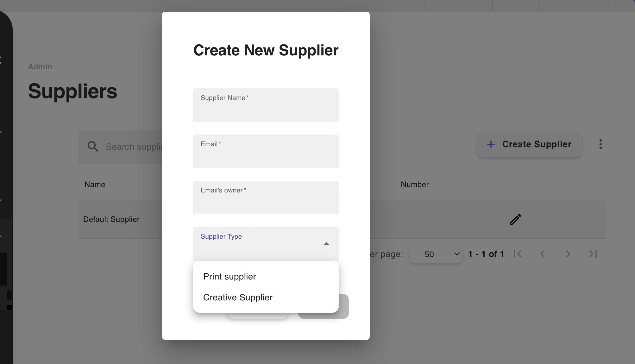Go to first page of suppliers
The width and height of the screenshot is (635, 364).
[518, 254]
